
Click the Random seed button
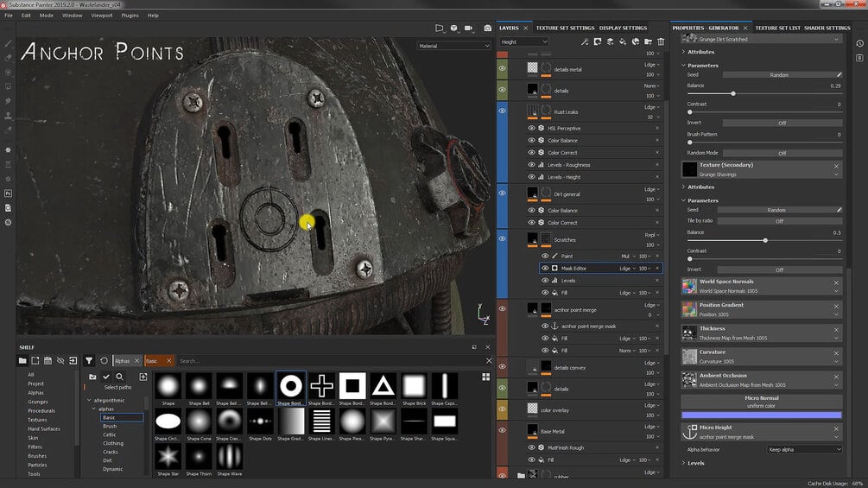778,75
